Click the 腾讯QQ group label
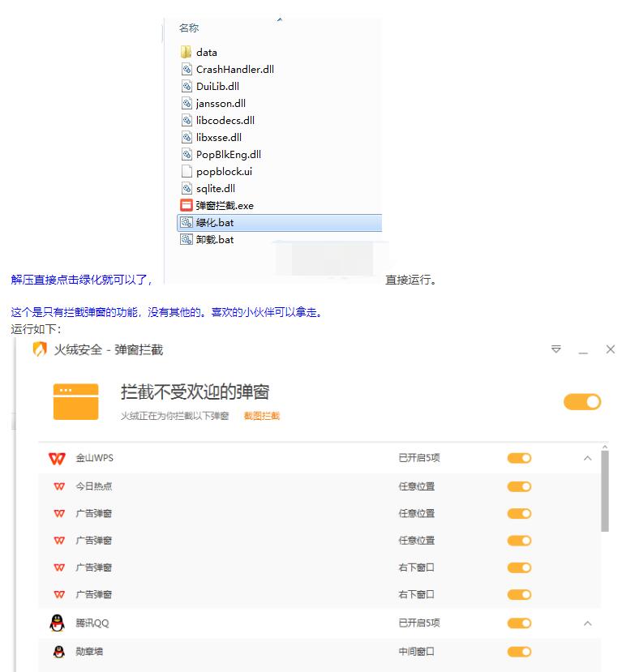The height and width of the screenshot is (672, 639). (x=92, y=623)
